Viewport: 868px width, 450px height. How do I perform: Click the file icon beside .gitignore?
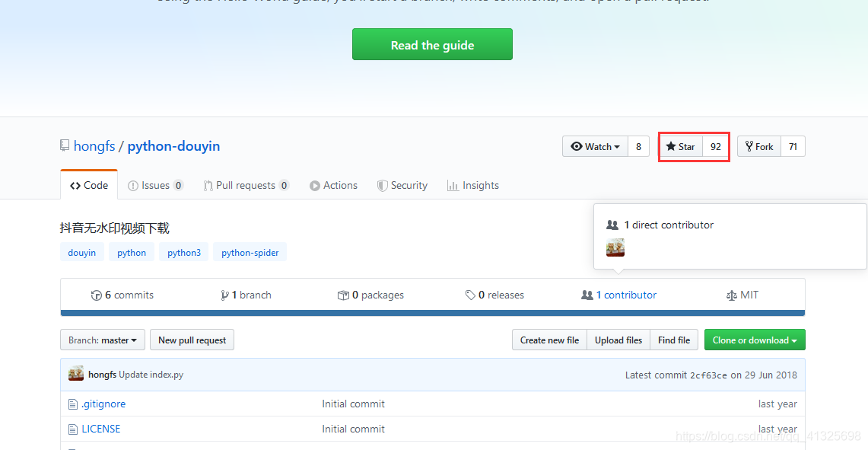click(x=72, y=404)
